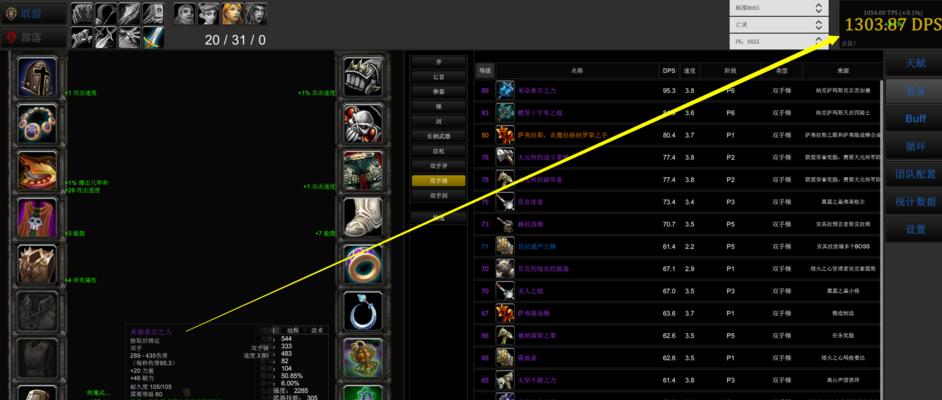Click the weapon list vertical scrollbar
The height and width of the screenshot is (400, 942).
point(881,234)
